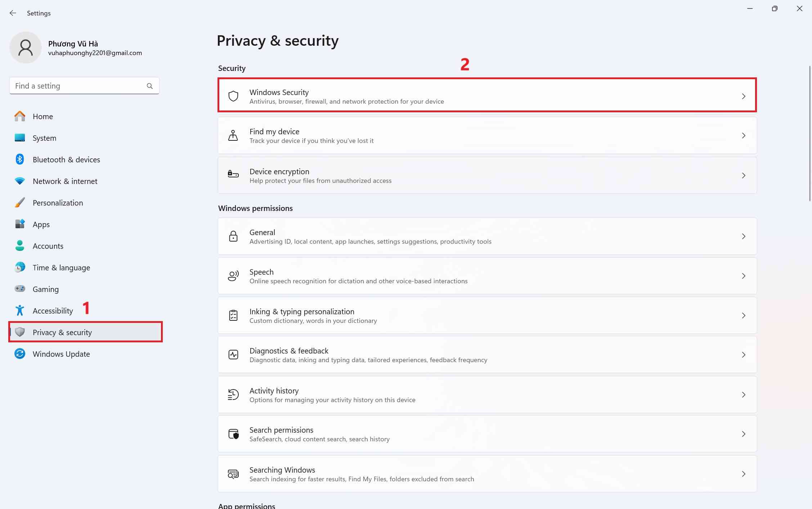The height and width of the screenshot is (509, 812).
Task: Click the Windows Update sync icon
Action: (x=20, y=354)
